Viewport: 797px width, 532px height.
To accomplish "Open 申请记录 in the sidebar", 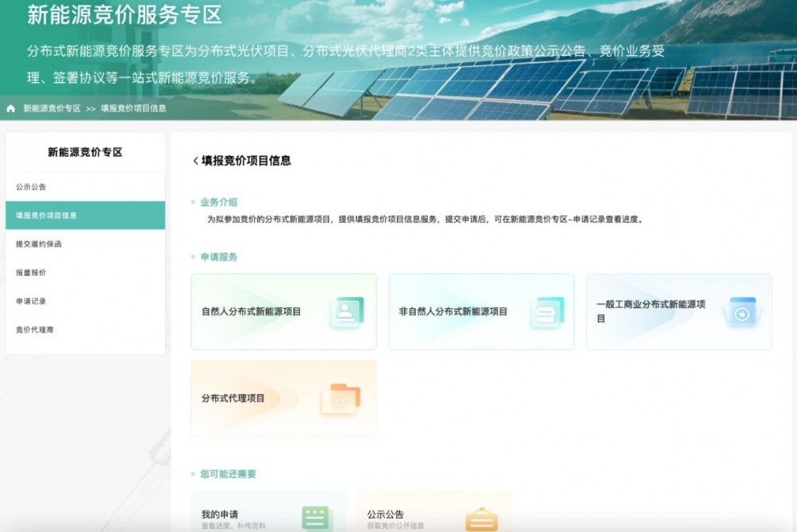I will click(x=31, y=301).
